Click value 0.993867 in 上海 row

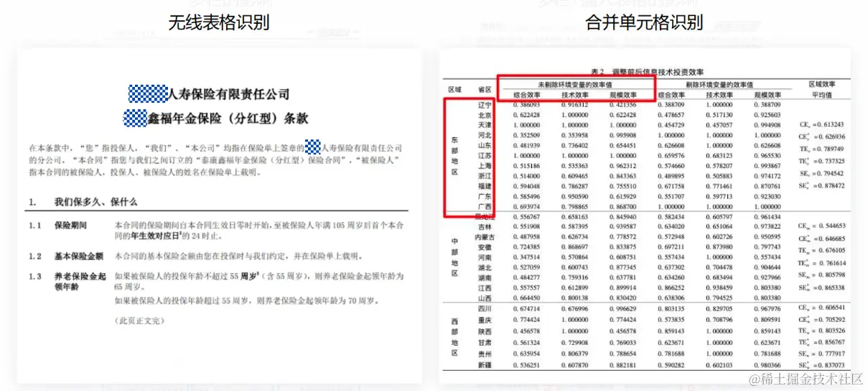pyautogui.click(x=767, y=165)
